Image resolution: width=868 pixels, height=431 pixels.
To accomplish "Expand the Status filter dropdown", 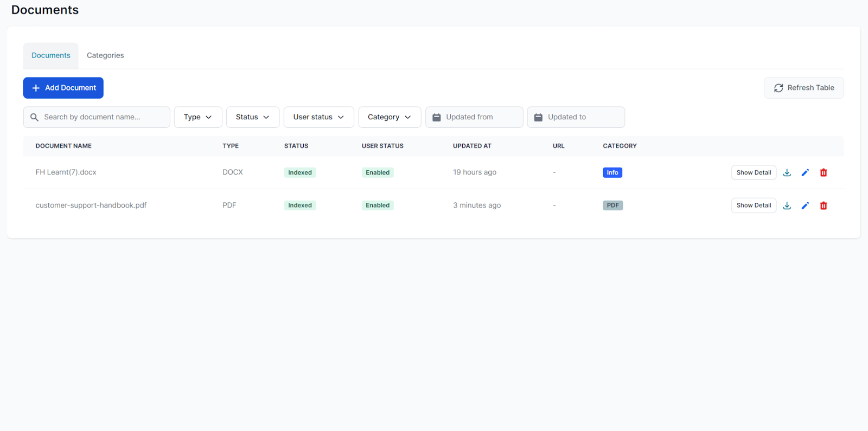I will click(x=252, y=117).
